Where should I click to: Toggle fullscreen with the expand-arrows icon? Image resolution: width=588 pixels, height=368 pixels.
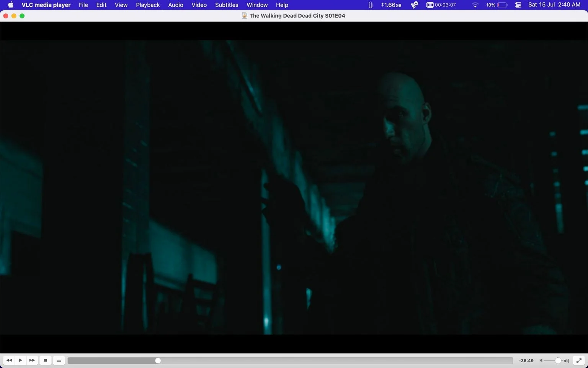[x=579, y=360]
